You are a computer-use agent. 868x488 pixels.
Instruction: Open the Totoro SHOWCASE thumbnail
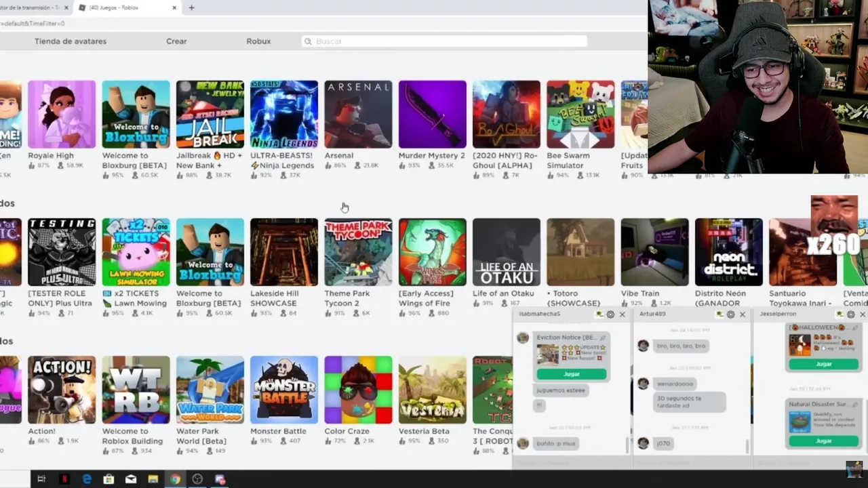[580, 252]
